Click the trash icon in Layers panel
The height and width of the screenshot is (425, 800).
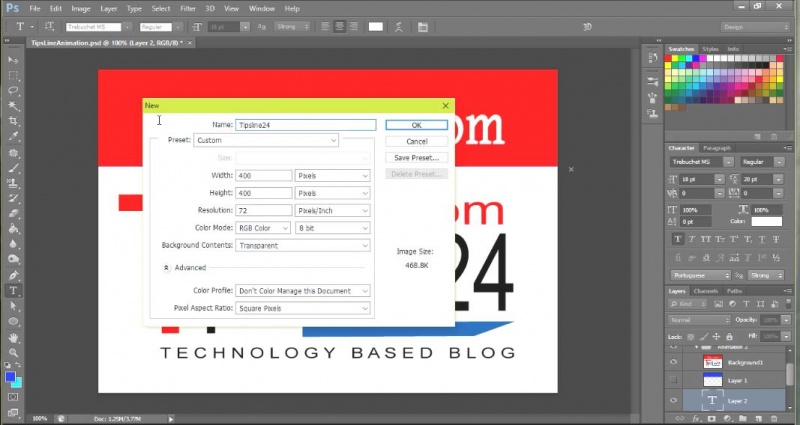point(774,419)
